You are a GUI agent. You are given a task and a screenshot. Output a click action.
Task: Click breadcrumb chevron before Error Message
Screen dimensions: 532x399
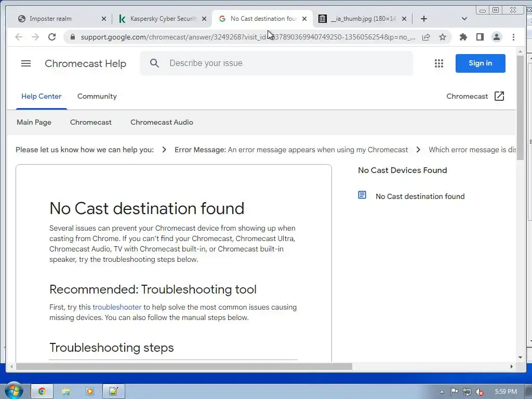pos(164,150)
